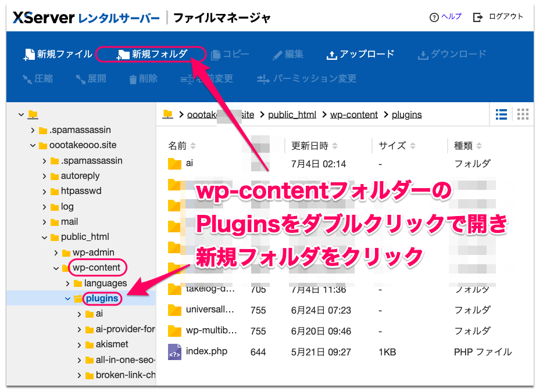The height and width of the screenshot is (392, 543).
Task: Expand the mail tree node
Action: click(x=44, y=222)
